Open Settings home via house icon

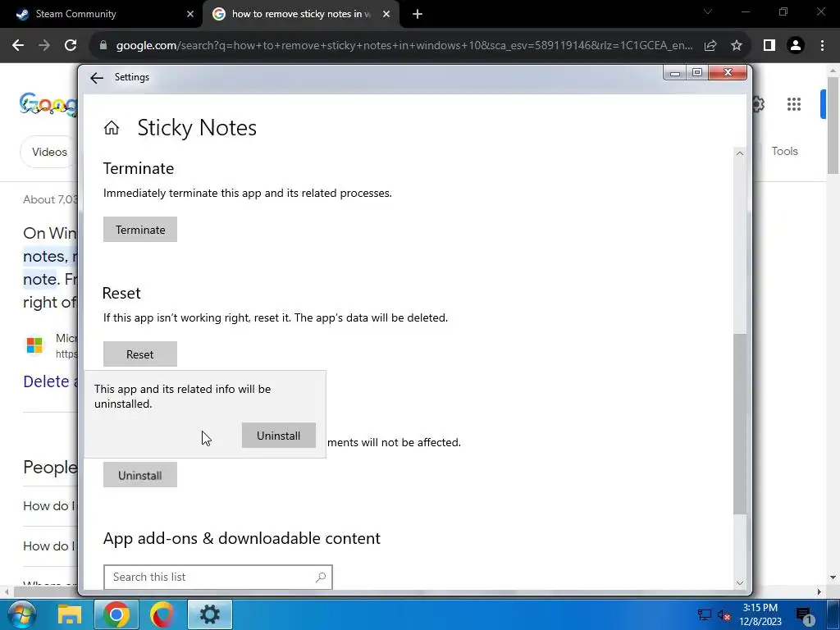[x=112, y=127]
